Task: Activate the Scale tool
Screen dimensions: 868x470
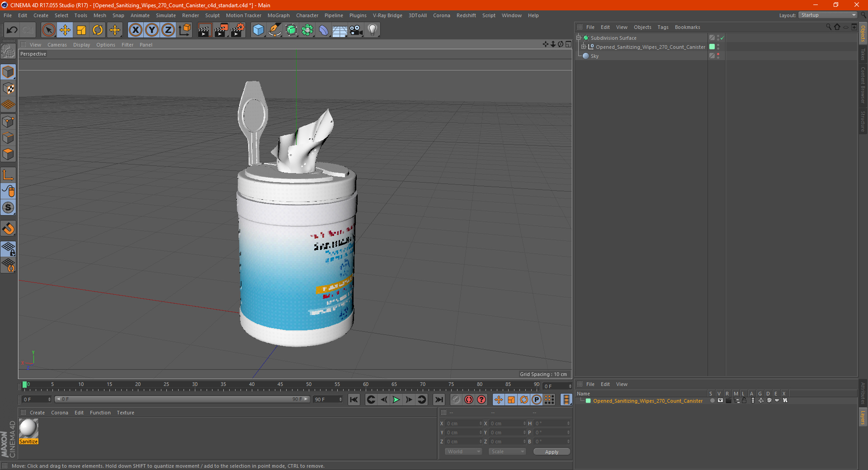Action: pyautogui.click(x=81, y=30)
